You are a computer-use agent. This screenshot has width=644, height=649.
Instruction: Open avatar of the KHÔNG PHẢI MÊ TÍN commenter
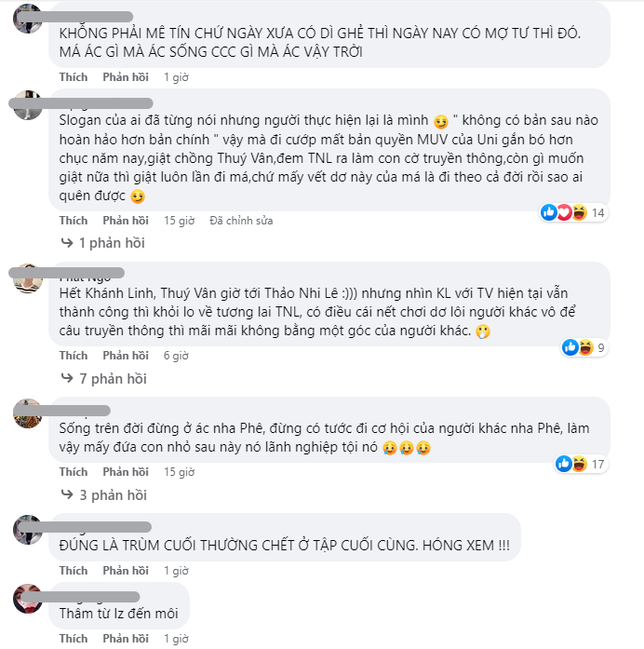(x=28, y=18)
